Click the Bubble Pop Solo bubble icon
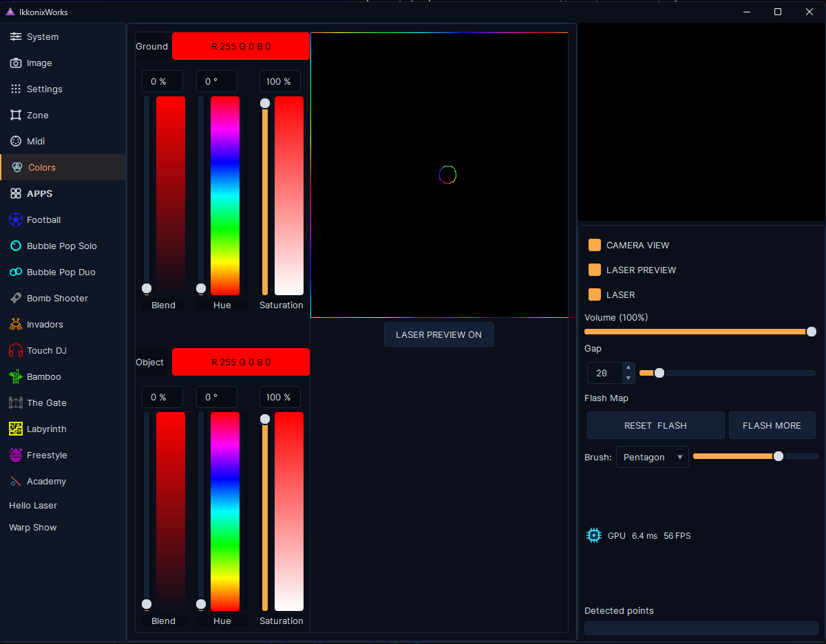The height and width of the screenshot is (644, 826). coord(16,246)
